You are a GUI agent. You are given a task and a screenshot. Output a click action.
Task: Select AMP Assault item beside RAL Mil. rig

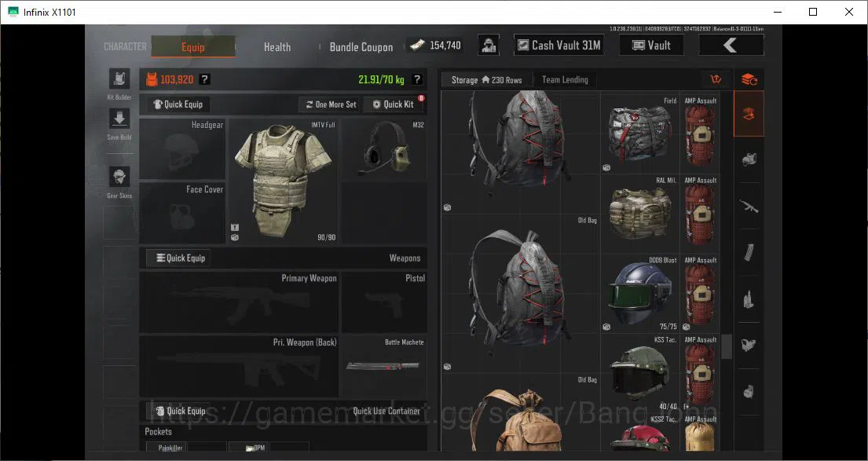[700, 214]
